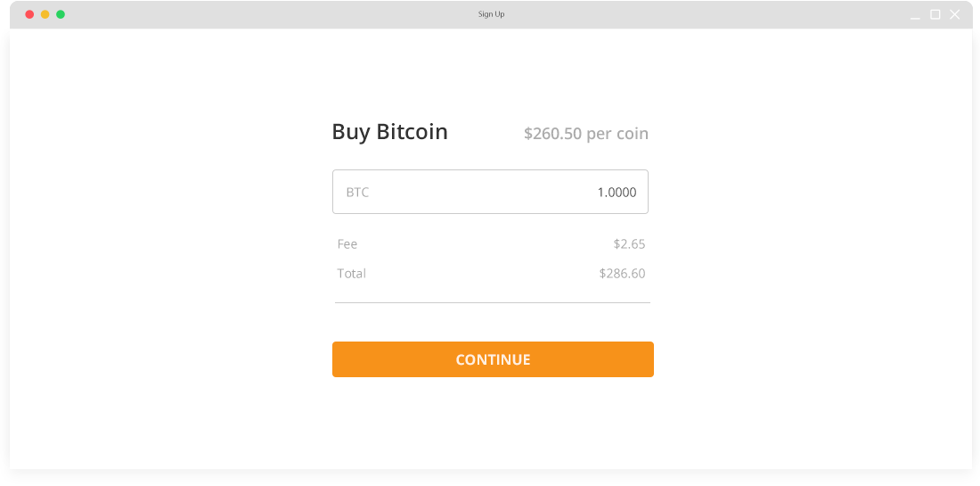Click the 1.0000 value in the field
The height and width of the screenshot is (486, 980).
[617, 193]
